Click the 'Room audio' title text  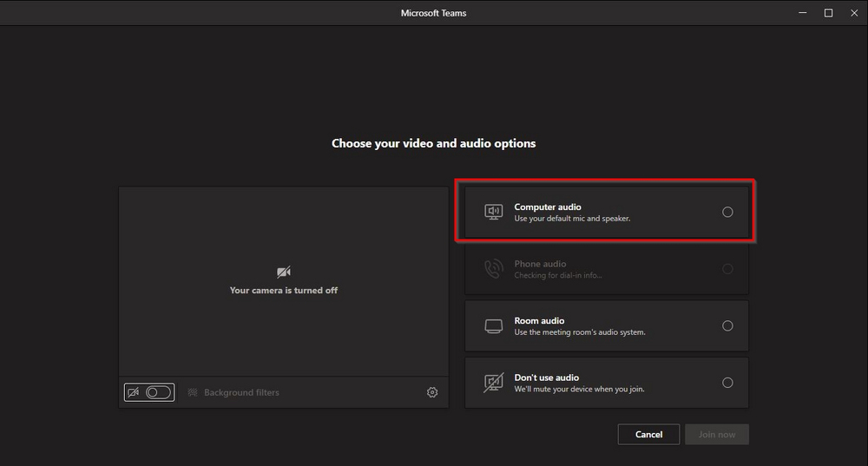coord(539,320)
